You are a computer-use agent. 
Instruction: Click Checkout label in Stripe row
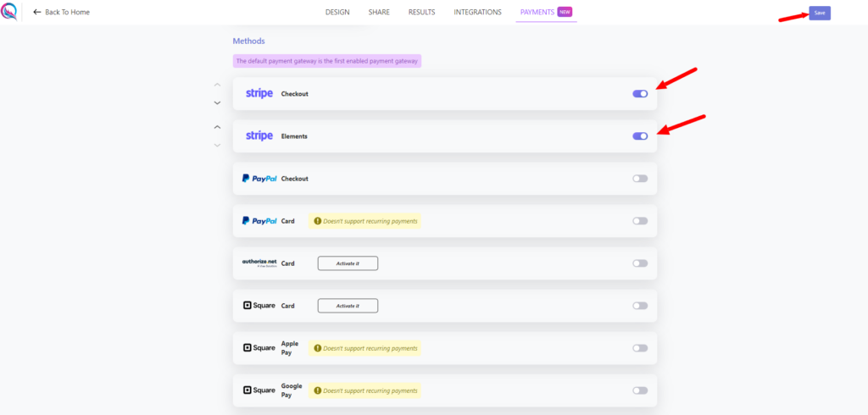click(x=294, y=94)
